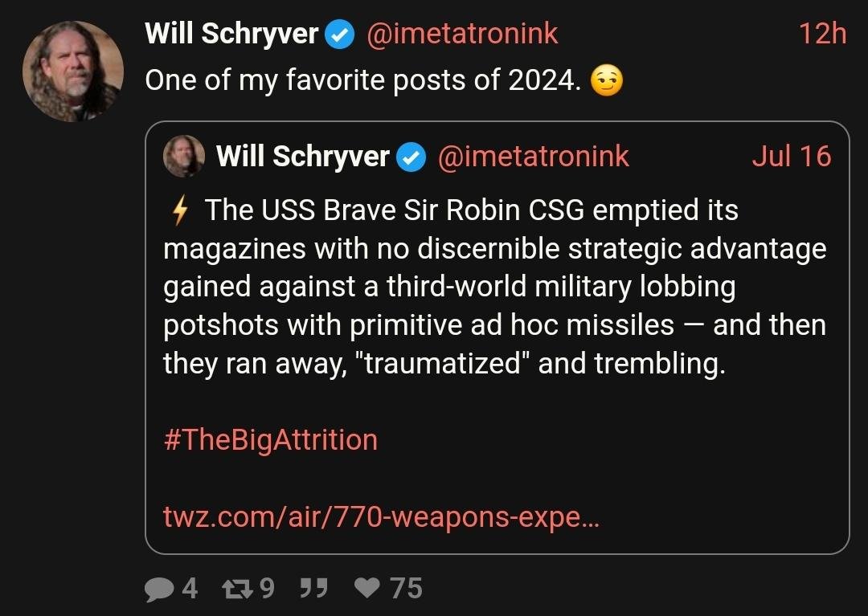
Task: Click the retweet arrows icon
Action: click(x=235, y=589)
